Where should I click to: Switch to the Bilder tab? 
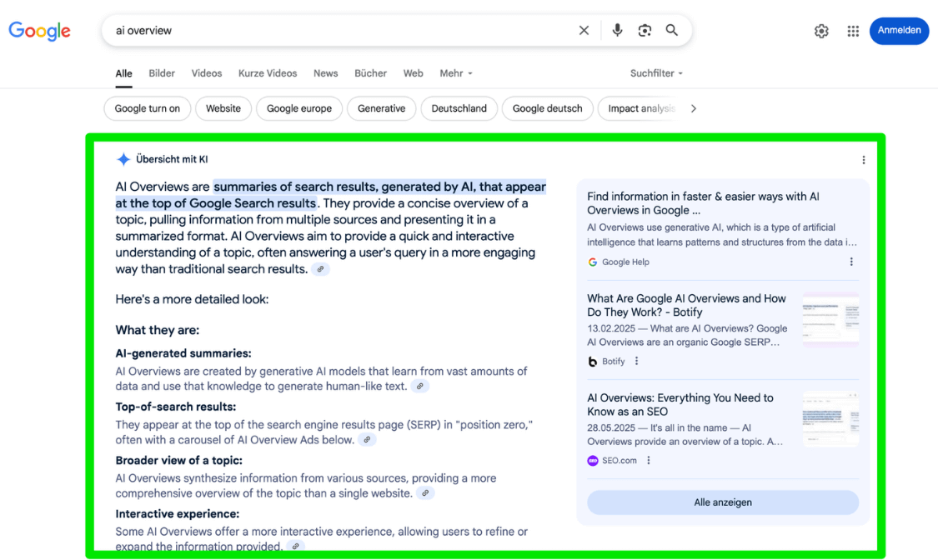pyautogui.click(x=162, y=73)
